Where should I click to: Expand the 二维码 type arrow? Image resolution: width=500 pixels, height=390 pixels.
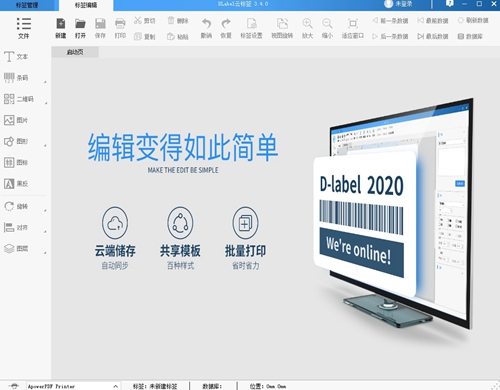click(46, 103)
